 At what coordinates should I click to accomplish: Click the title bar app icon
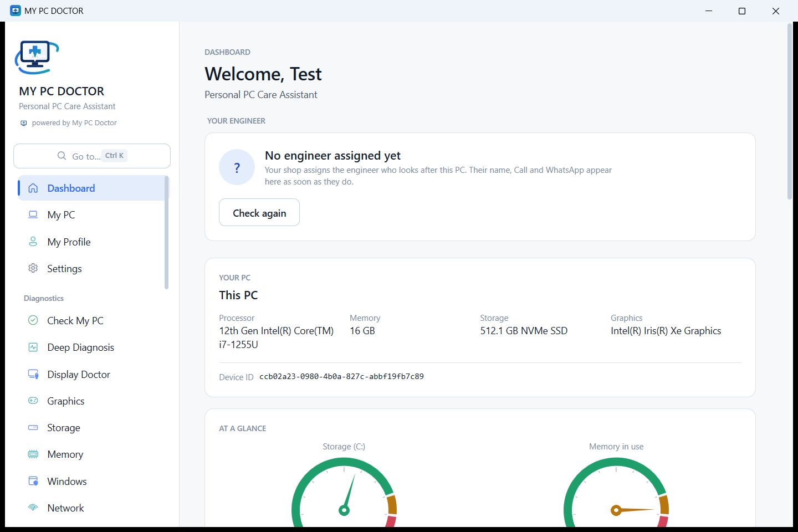(16, 11)
